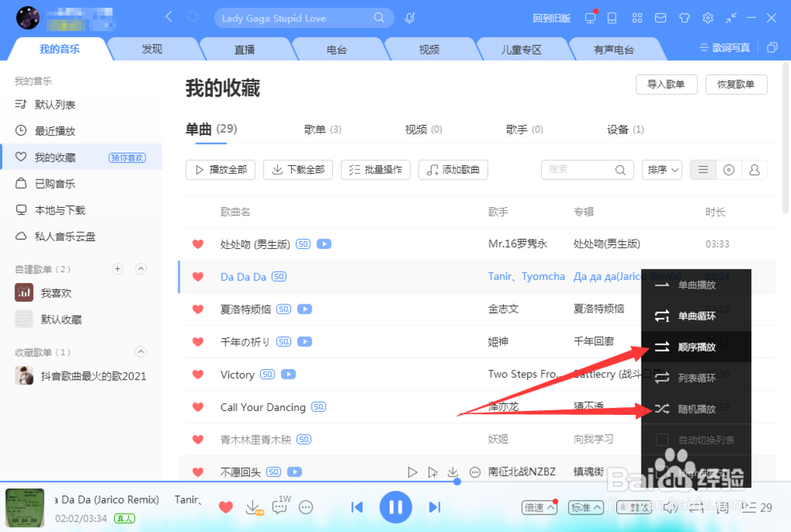The image size is (791, 532).
Task: Toggle the heart for Victory
Action: point(198,374)
